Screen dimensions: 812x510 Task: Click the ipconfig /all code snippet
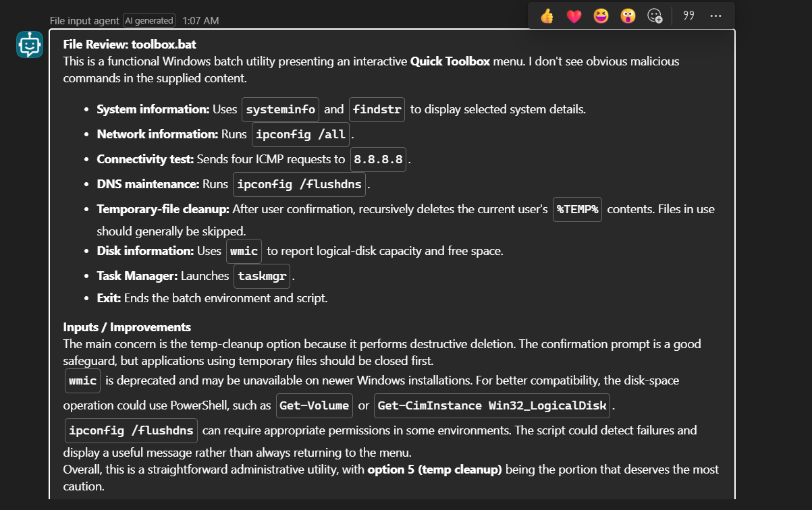point(301,134)
